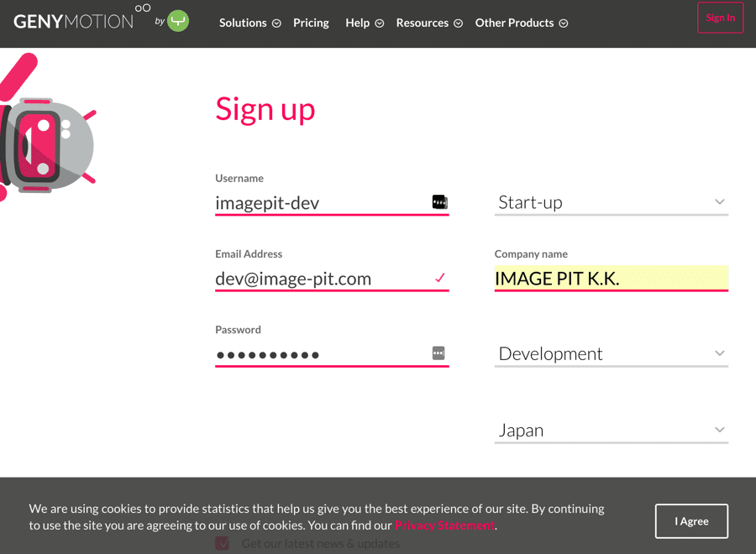
Task: Expand the Solutions menu
Action: [249, 23]
